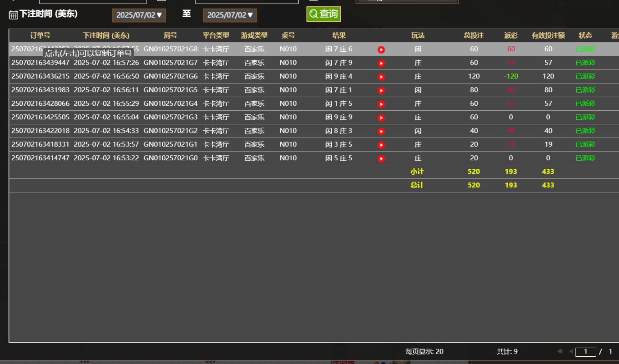Play replay for round GN010257021G1
Viewport: 619px width, 364px height.
coord(381,145)
